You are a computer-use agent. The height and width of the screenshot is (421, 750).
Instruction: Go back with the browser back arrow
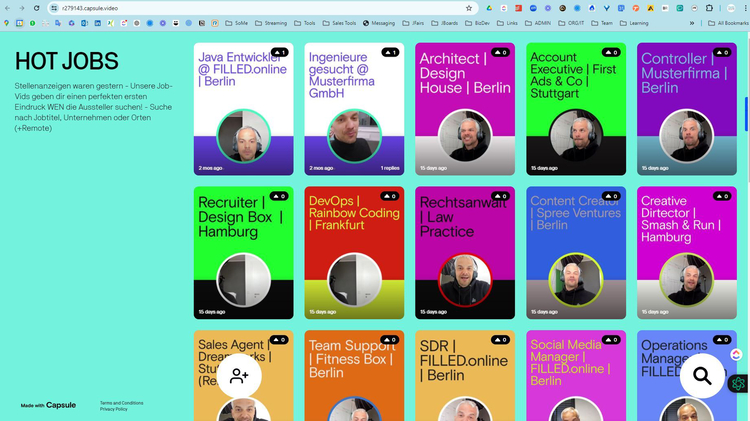click(8, 8)
